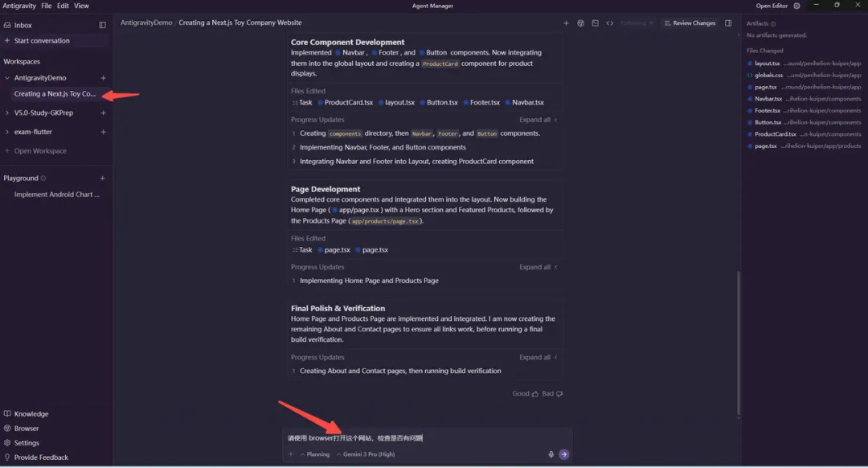Open the View menu
Image resolution: width=868 pixels, height=468 pixels.
[81, 6]
